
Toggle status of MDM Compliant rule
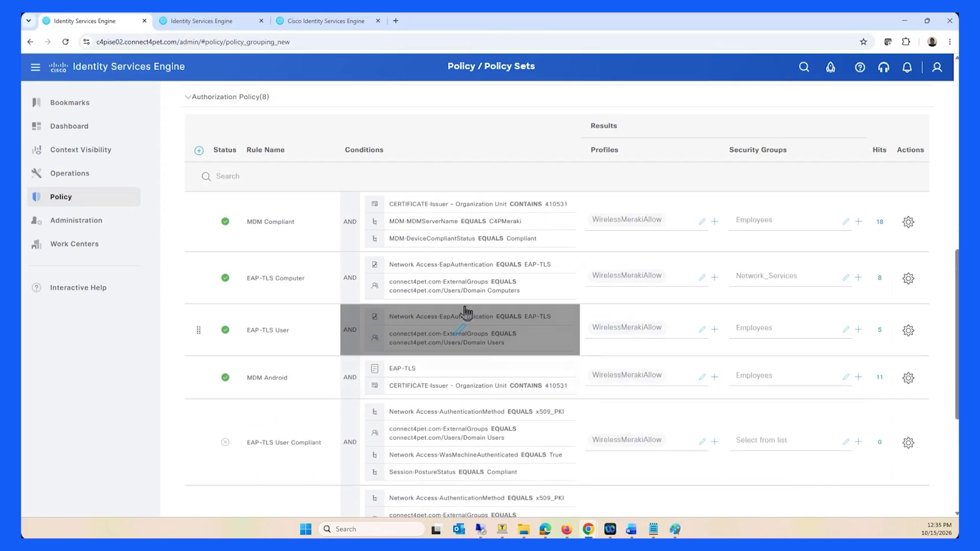pyautogui.click(x=225, y=221)
